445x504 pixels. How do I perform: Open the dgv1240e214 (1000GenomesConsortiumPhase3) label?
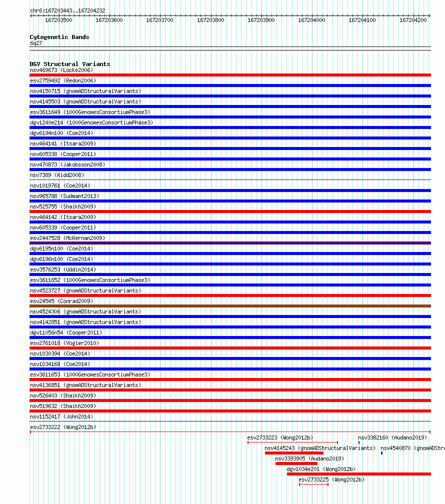tap(91, 123)
